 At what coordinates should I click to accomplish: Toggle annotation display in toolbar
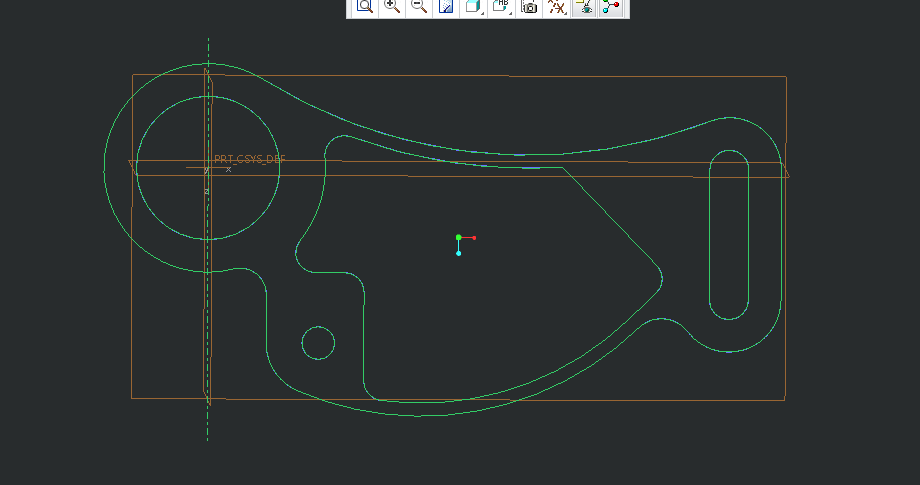(x=586, y=7)
